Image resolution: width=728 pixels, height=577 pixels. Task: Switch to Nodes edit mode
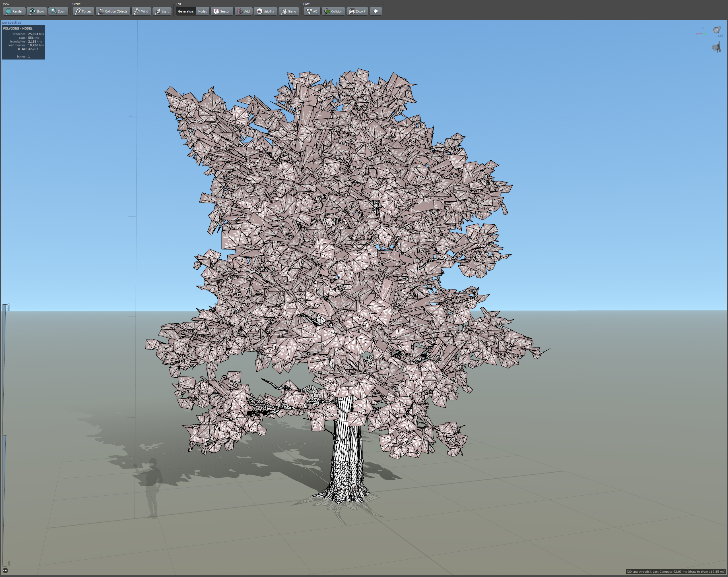click(x=202, y=11)
